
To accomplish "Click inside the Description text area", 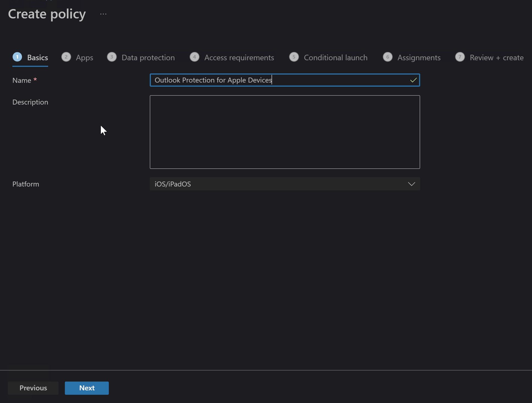I will coord(284,132).
